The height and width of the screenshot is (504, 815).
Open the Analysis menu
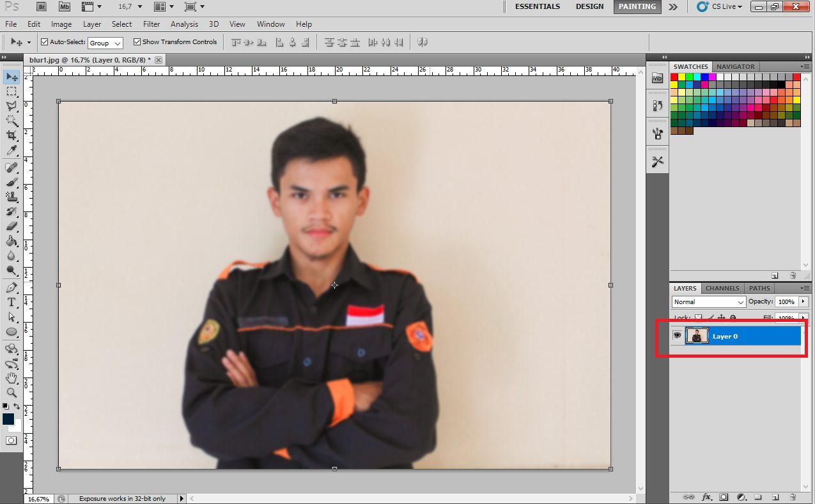(184, 24)
